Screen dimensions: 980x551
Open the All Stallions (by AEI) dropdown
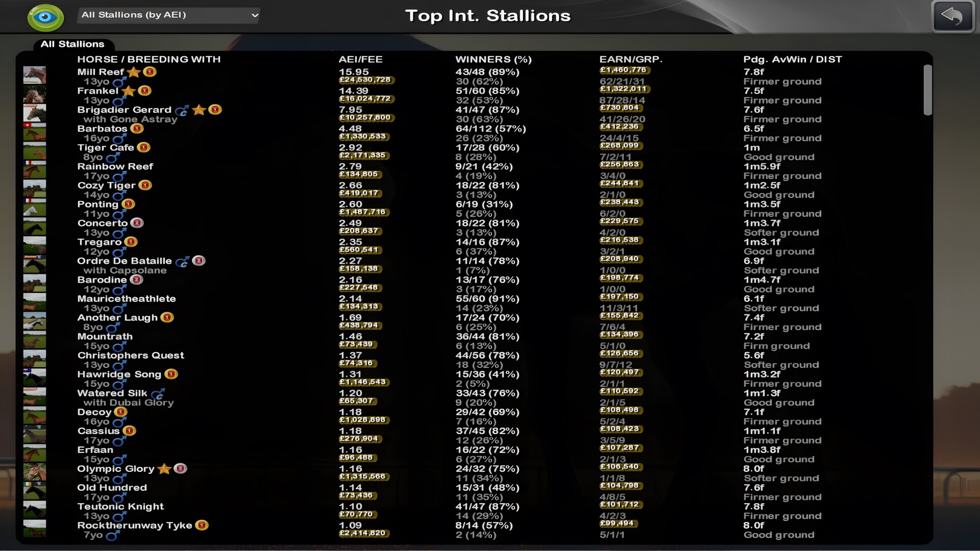(x=167, y=15)
